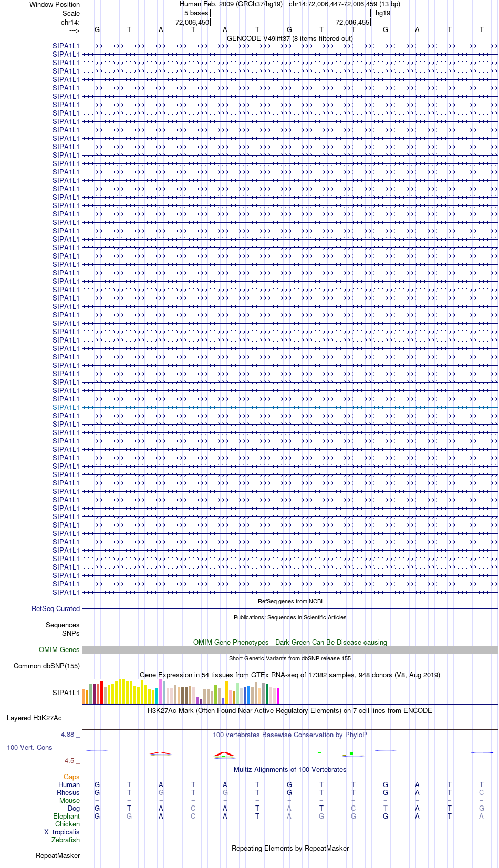Click the Zebrafish row label in Multiz alignment

[66, 840]
